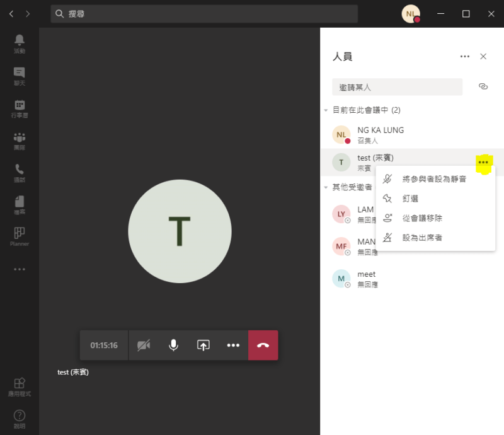Go to 團隊 (Teams) in sidebar
The height and width of the screenshot is (435, 504).
[x=19, y=140]
